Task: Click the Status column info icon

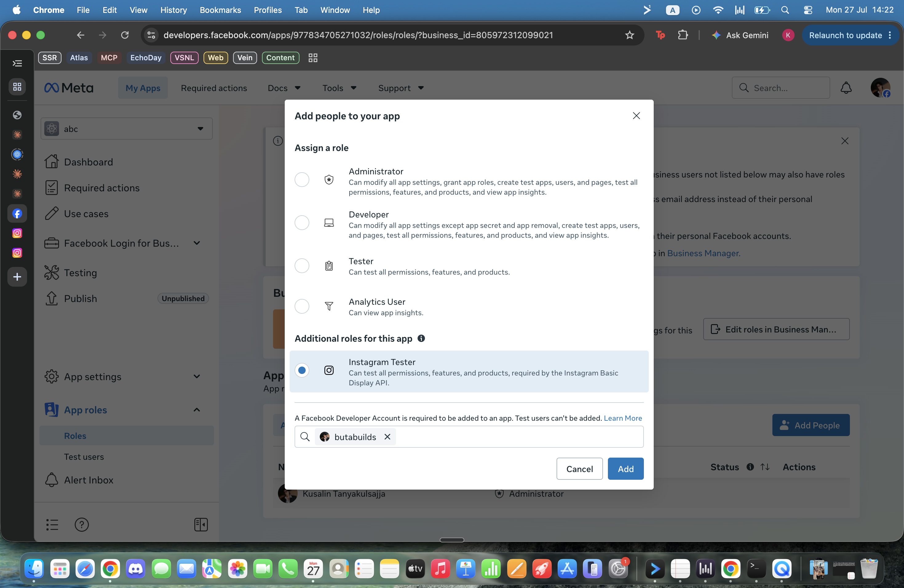Action: click(x=750, y=467)
